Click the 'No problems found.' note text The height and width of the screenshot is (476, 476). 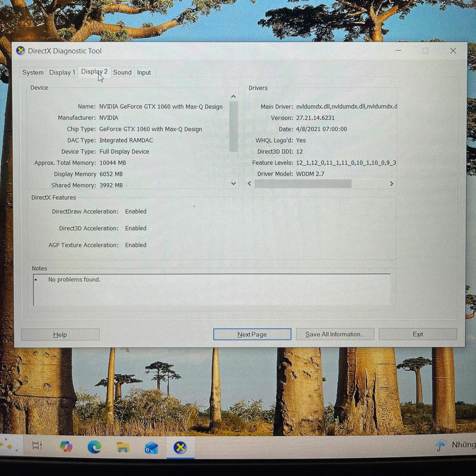(74, 279)
